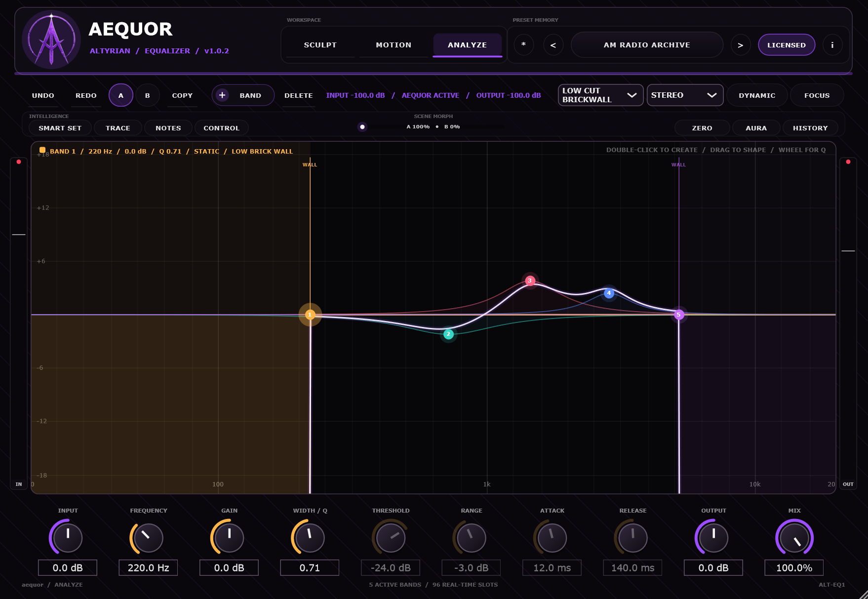Screen dimensions: 868x599
Task: Toggle TRACE
Action: (x=118, y=128)
